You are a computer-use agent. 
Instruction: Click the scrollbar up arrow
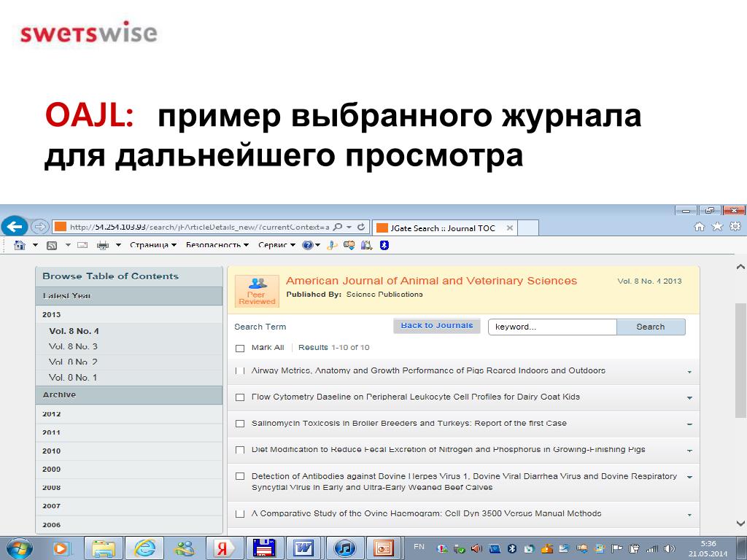741,267
